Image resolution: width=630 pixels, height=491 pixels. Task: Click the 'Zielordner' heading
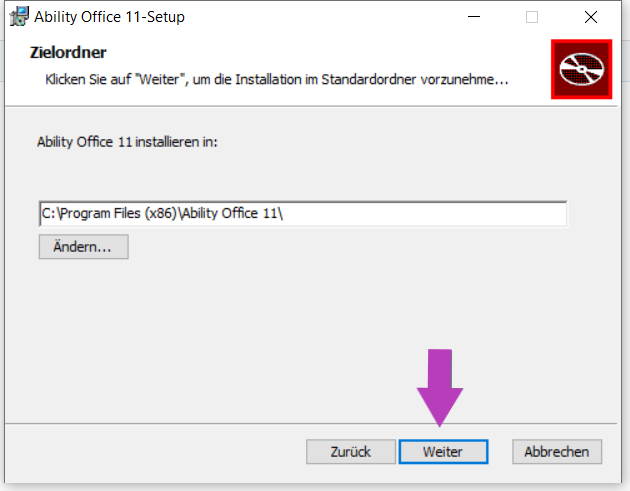click(x=68, y=53)
